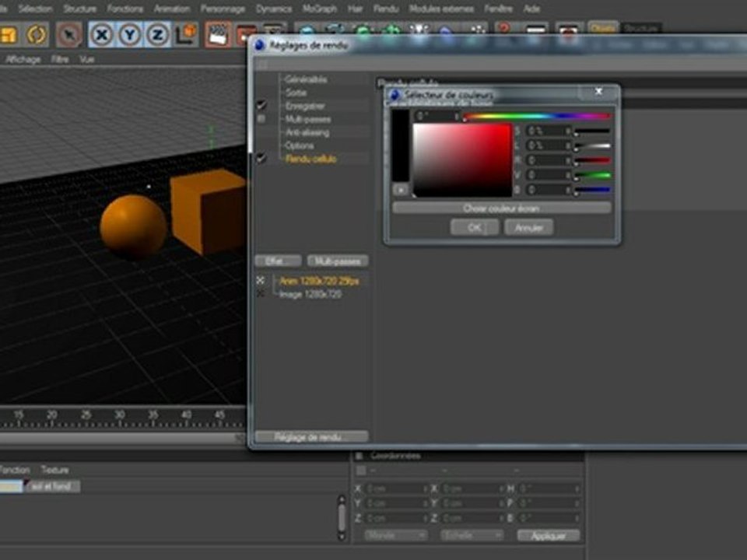The height and width of the screenshot is (560, 747).
Task: Toggle the Y axis lock icon
Action: tap(130, 35)
